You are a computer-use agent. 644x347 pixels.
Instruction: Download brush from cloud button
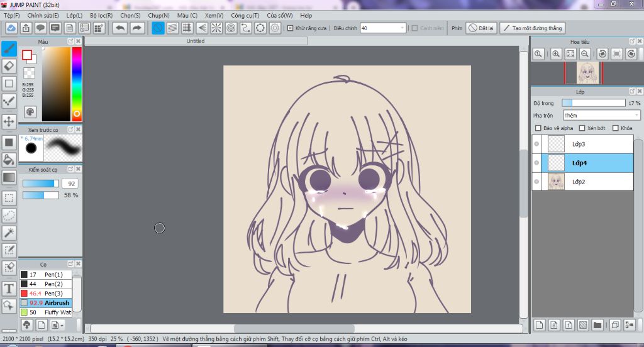point(26,325)
